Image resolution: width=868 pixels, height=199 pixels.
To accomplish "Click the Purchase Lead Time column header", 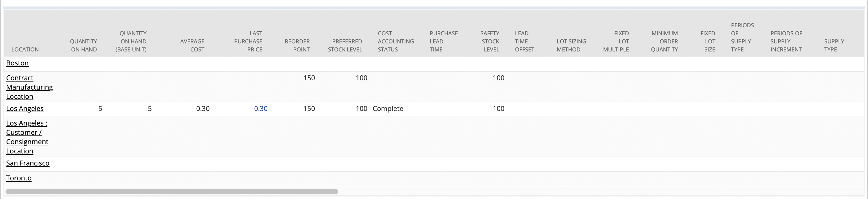I will (443, 42).
